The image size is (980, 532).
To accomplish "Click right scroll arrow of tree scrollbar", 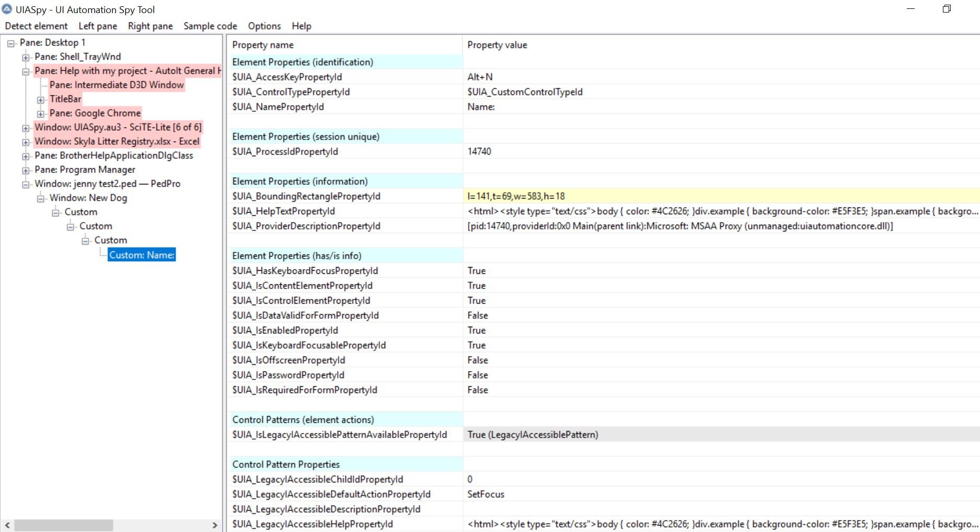I will tap(215, 525).
